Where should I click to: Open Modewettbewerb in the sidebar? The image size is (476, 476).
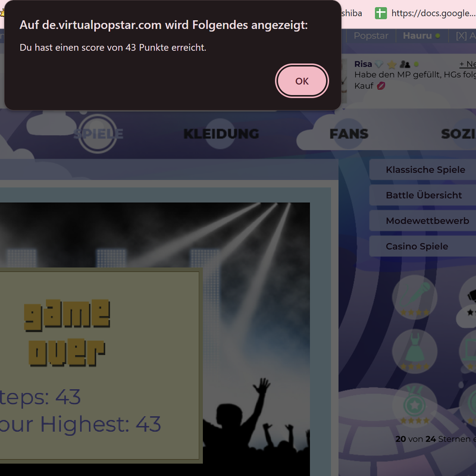coord(422,221)
